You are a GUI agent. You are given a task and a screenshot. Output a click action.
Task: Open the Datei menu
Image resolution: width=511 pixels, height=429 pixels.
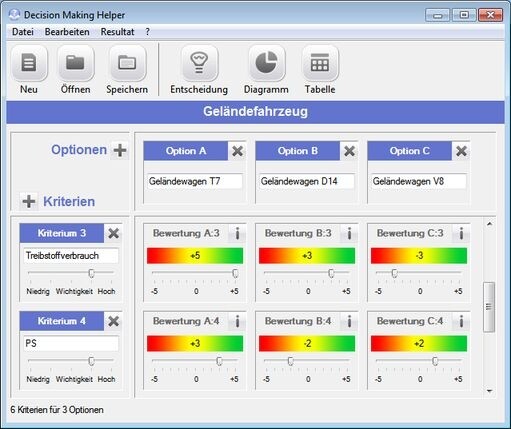click(23, 32)
